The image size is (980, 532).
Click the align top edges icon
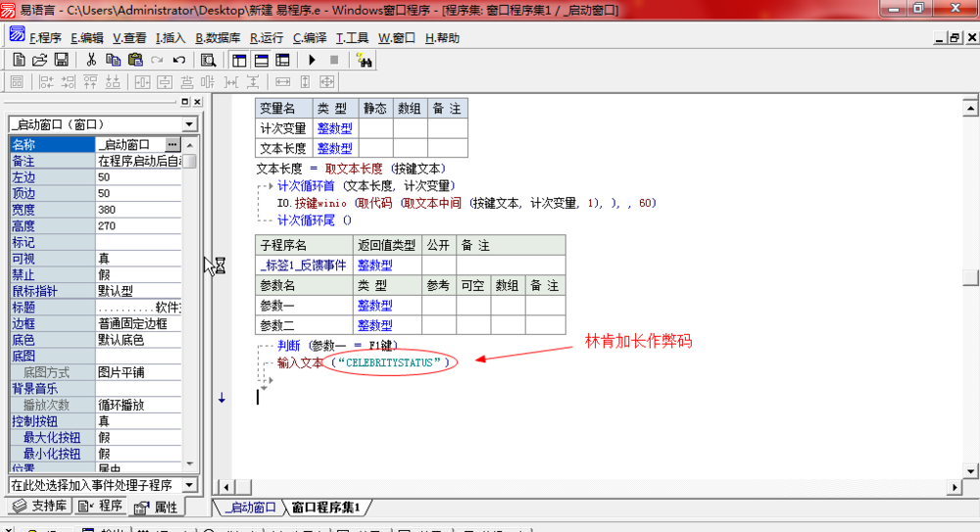(90, 82)
